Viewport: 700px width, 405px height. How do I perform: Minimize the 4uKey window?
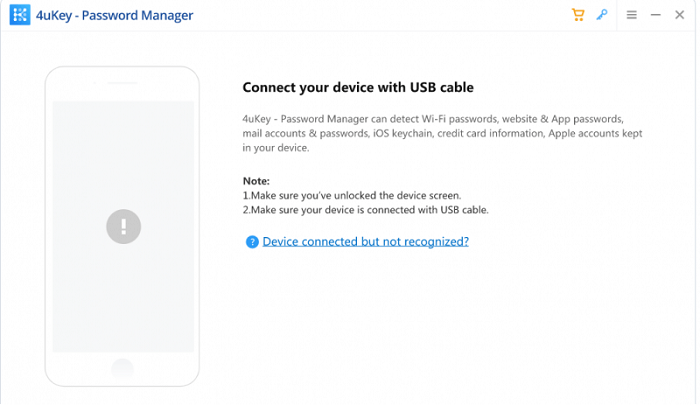(655, 15)
